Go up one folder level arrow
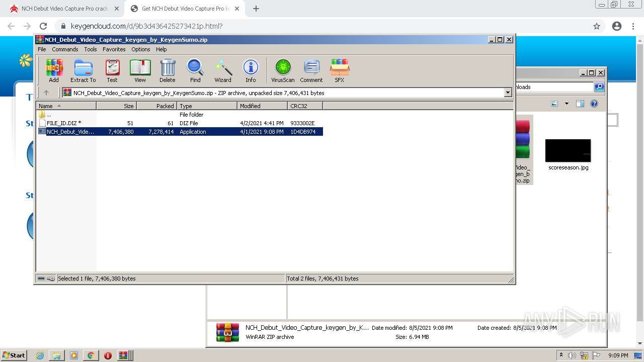This screenshot has height=362, width=644. (x=46, y=93)
